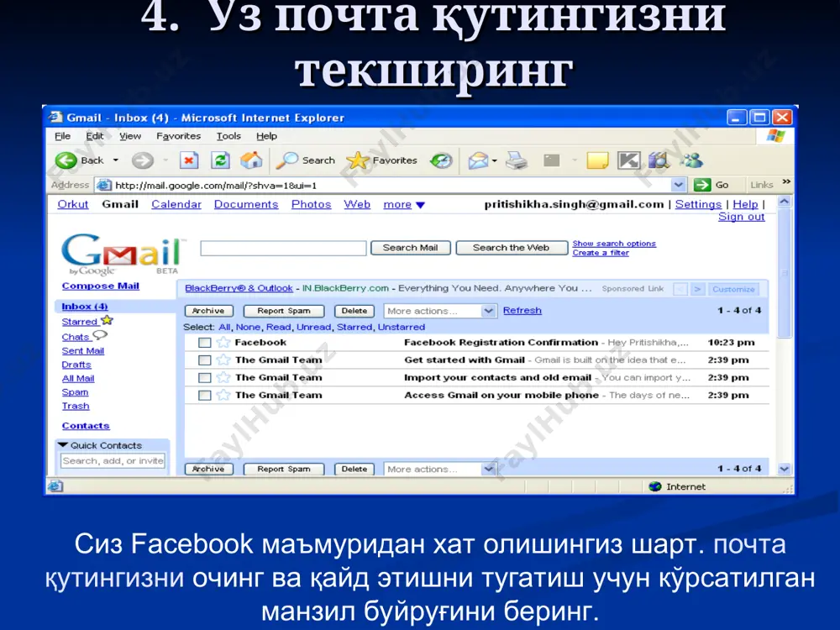Click the top Archive button

pyautogui.click(x=209, y=311)
